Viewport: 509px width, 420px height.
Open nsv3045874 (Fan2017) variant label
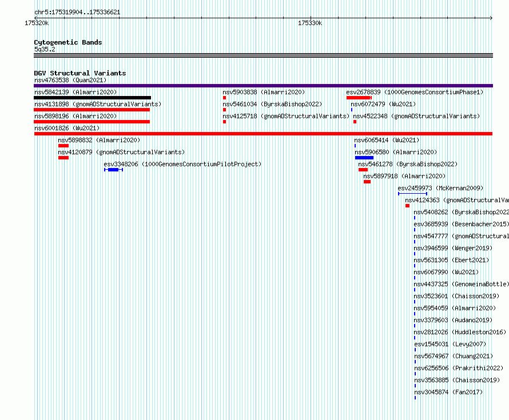point(448,392)
